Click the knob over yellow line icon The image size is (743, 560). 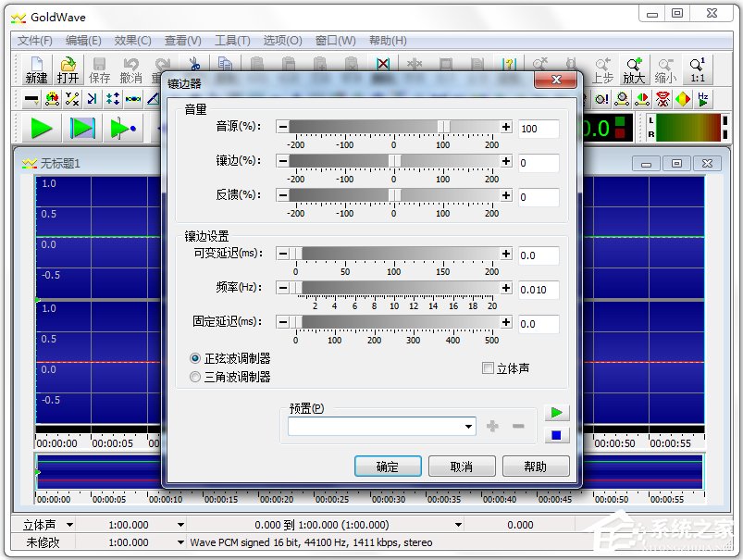pos(622,99)
